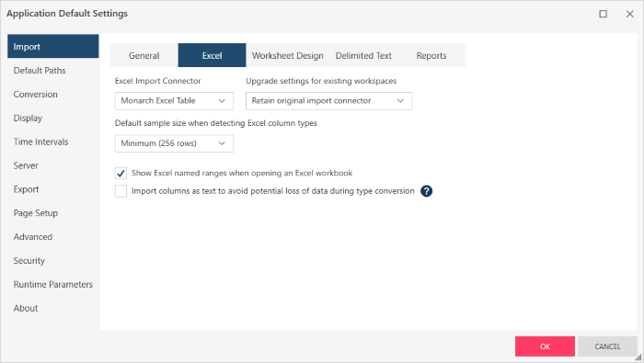Grab the resize grip at dialog corner

tap(638, 357)
